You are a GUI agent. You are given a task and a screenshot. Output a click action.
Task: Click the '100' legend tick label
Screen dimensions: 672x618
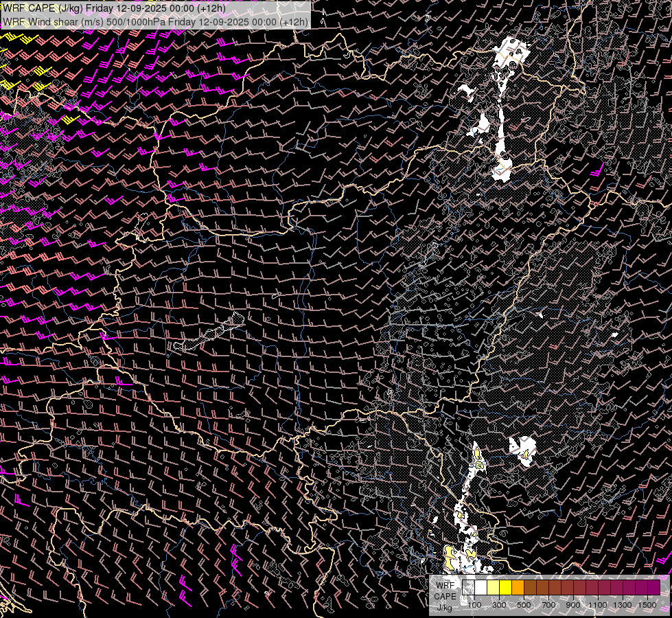[474, 605]
